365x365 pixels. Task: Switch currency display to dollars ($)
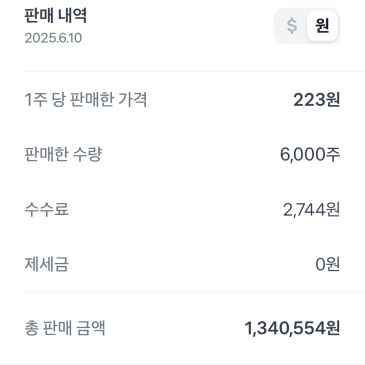tap(292, 26)
